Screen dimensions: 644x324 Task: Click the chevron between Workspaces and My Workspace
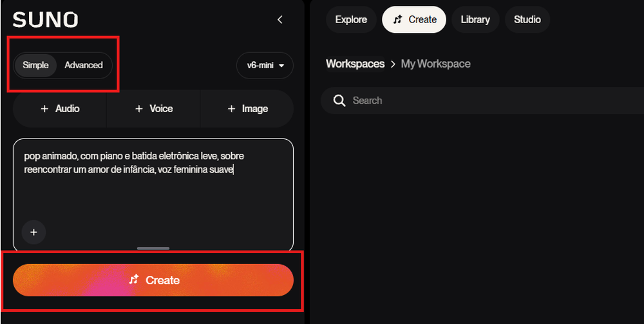(x=393, y=64)
